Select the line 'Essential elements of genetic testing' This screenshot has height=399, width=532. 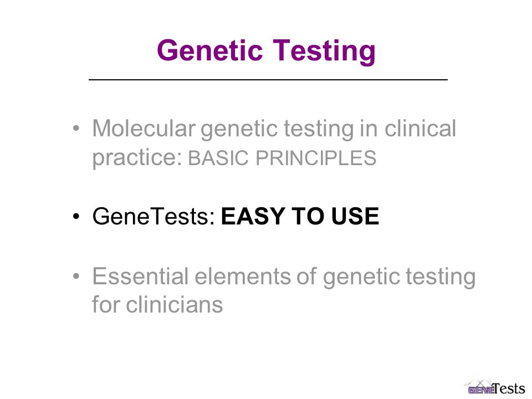click(284, 277)
